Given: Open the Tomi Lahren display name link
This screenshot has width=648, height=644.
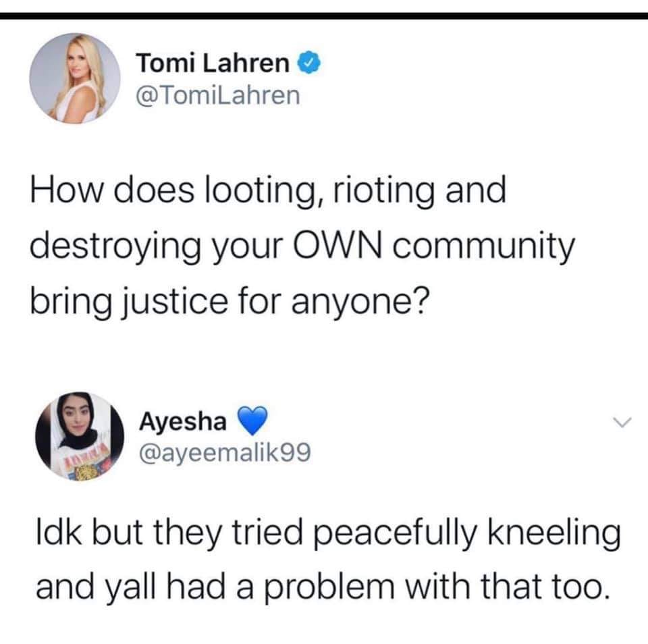Looking at the screenshot, I should tap(213, 63).
